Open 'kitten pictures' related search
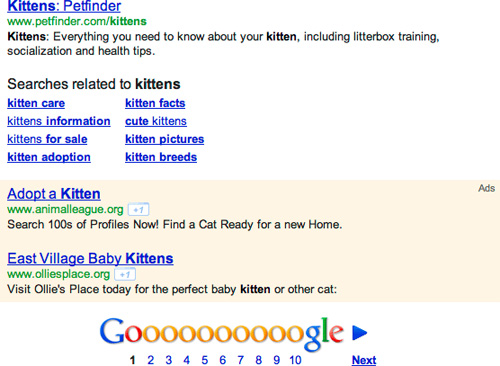500x366 pixels. 165,139
